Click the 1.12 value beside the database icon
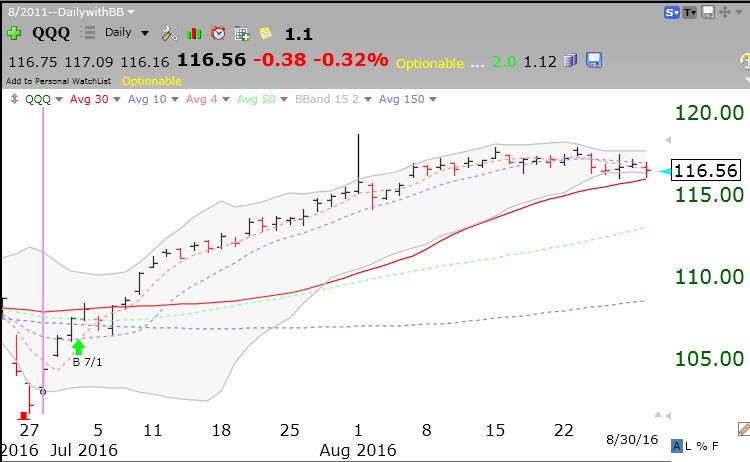This screenshot has height=462, width=750. click(540, 62)
